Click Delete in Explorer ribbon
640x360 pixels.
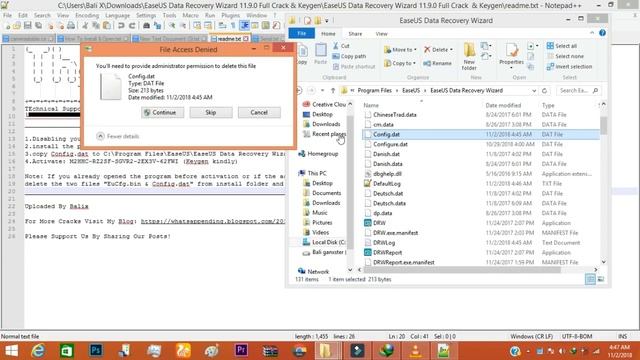tap(438, 50)
